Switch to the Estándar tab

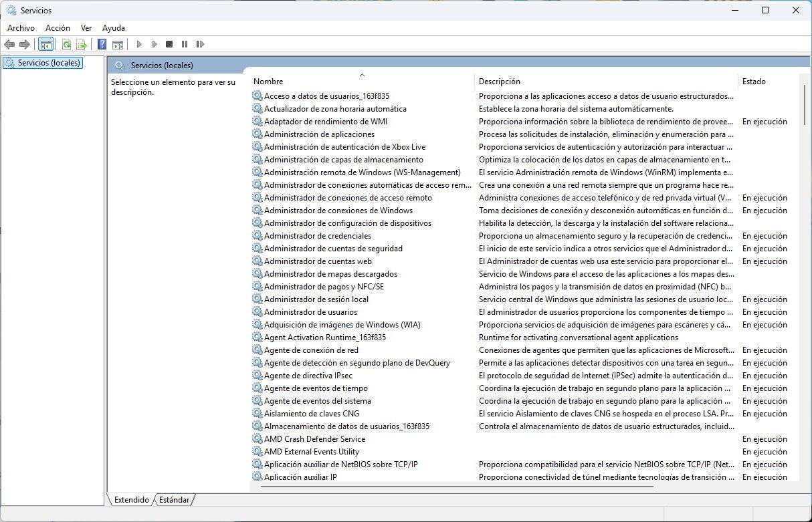173,499
